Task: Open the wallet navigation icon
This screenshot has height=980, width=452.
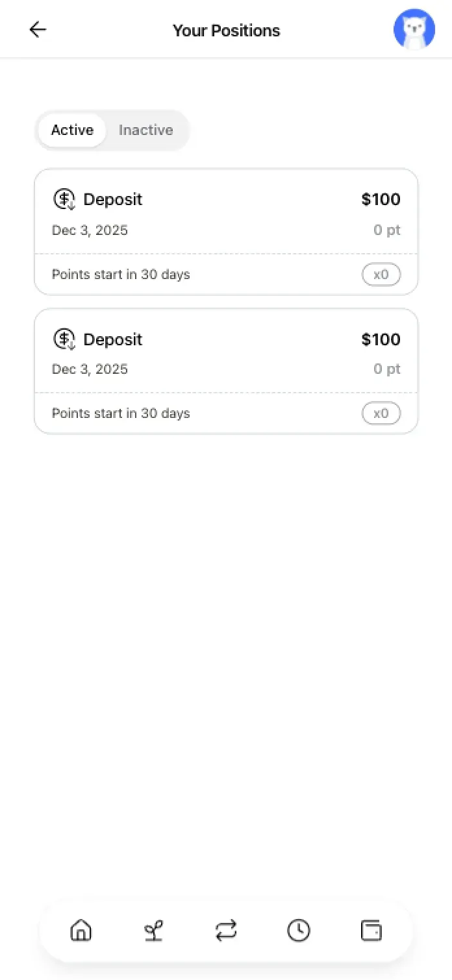Action: pos(371,931)
